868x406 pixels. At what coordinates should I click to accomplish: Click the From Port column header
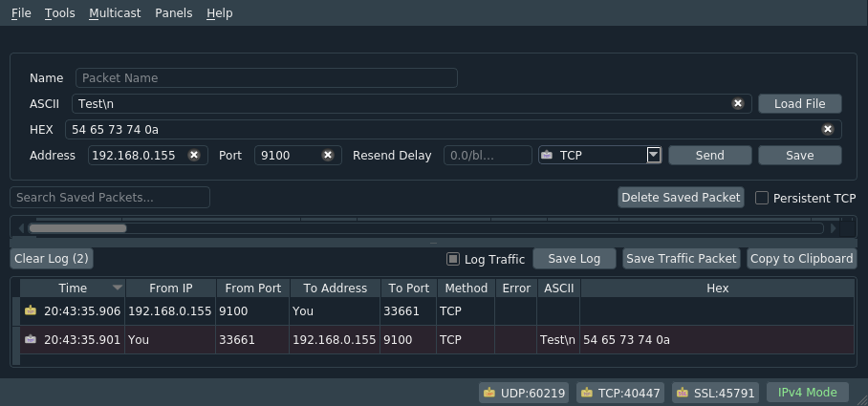[x=253, y=288]
